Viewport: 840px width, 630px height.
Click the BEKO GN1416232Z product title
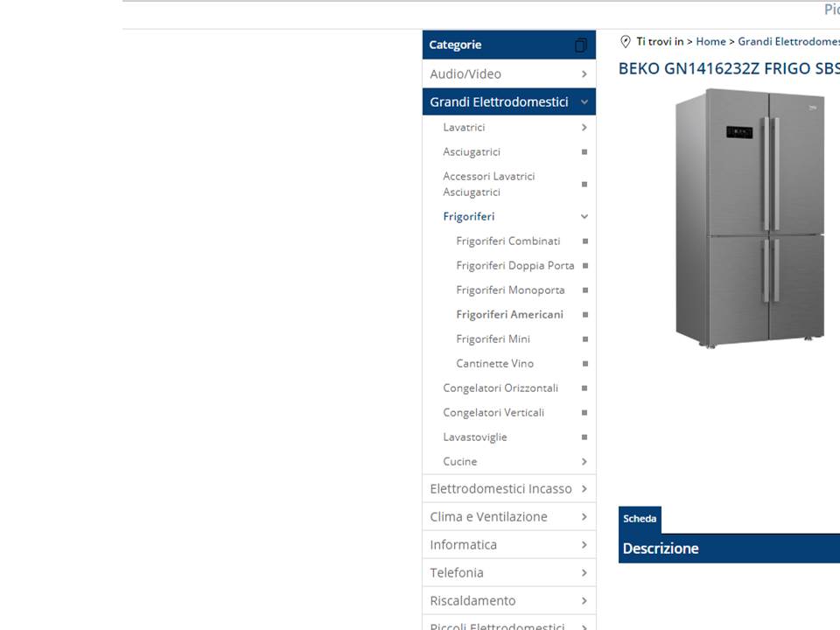729,69
